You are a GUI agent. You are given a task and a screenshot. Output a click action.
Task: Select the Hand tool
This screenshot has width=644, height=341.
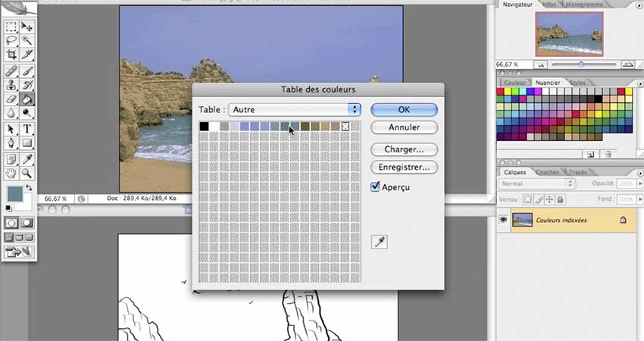11,173
